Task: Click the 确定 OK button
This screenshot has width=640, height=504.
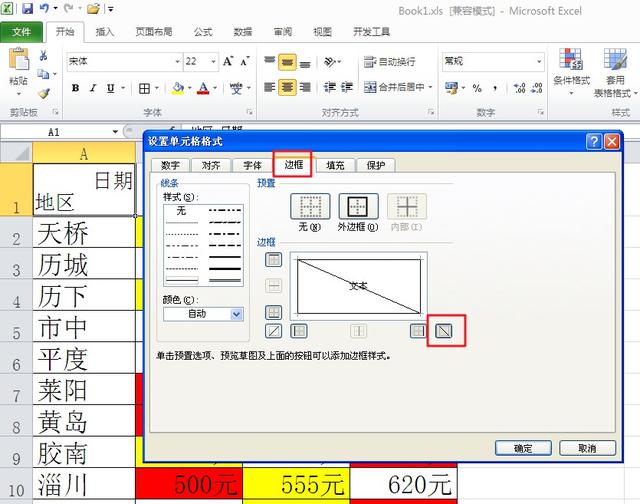Action: 523,448
